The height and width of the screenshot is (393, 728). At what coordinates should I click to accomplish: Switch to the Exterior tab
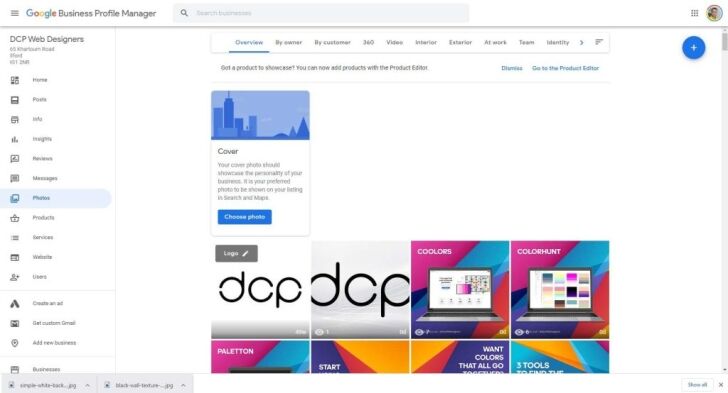[460, 42]
